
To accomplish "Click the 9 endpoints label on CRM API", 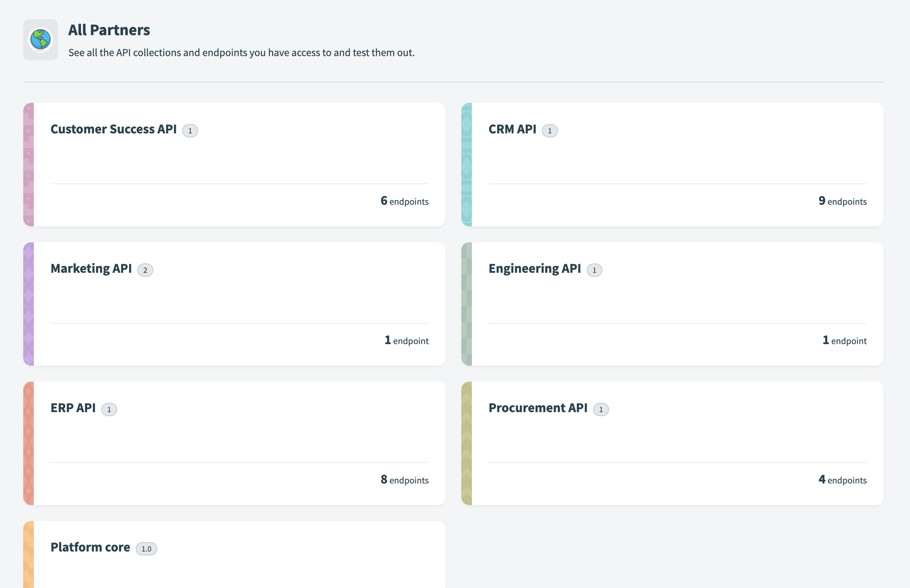I will (842, 202).
